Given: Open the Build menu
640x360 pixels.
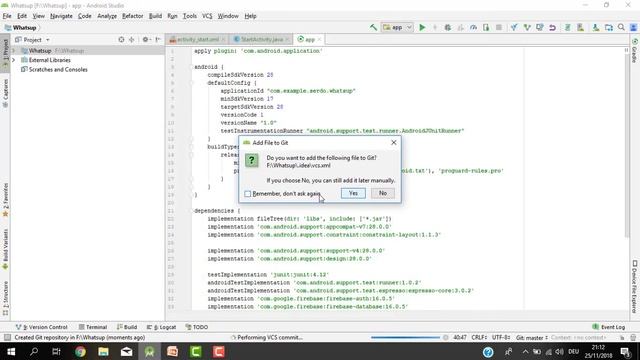Looking at the screenshot, I should [x=155, y=16].
